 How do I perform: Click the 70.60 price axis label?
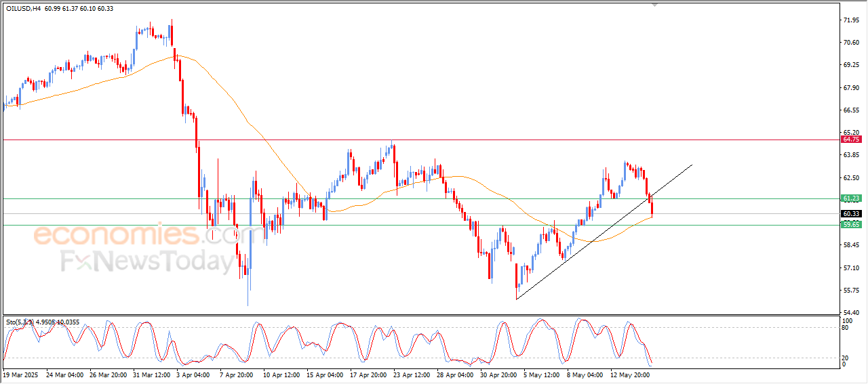tap(851, 43)
